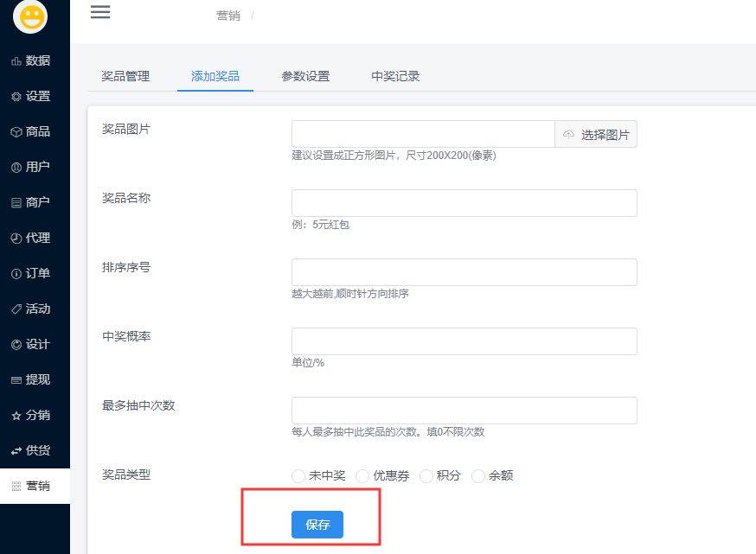The height and width of the screenshot is (554, 756).
Task: Open the 活动 sidebar item
Action: coord(35,309)
